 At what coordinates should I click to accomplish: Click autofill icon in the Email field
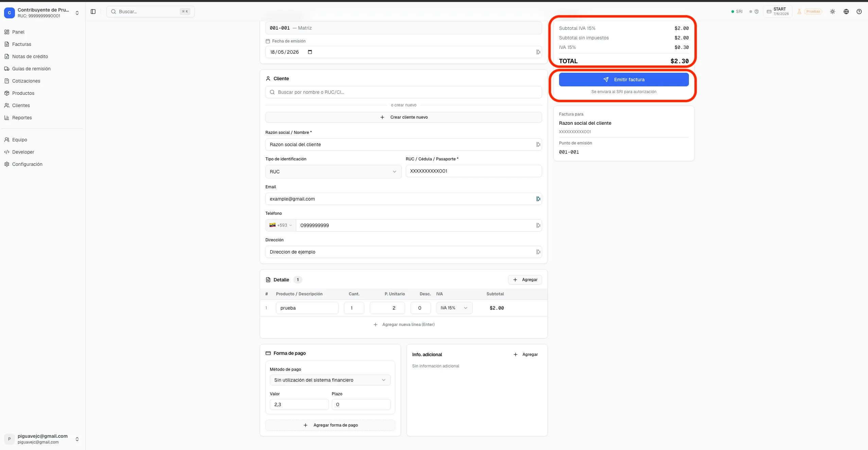pyautogui.click(x=538, y=199)
